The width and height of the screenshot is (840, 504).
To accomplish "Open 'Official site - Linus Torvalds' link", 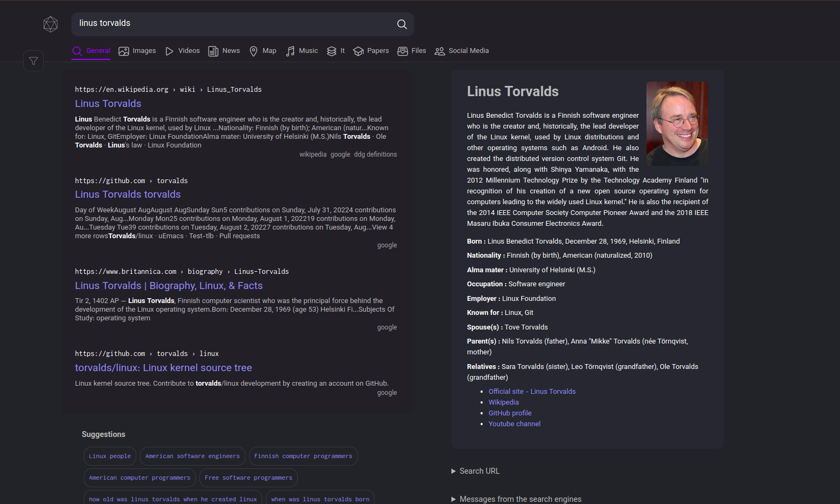I will tap(532, 392).
